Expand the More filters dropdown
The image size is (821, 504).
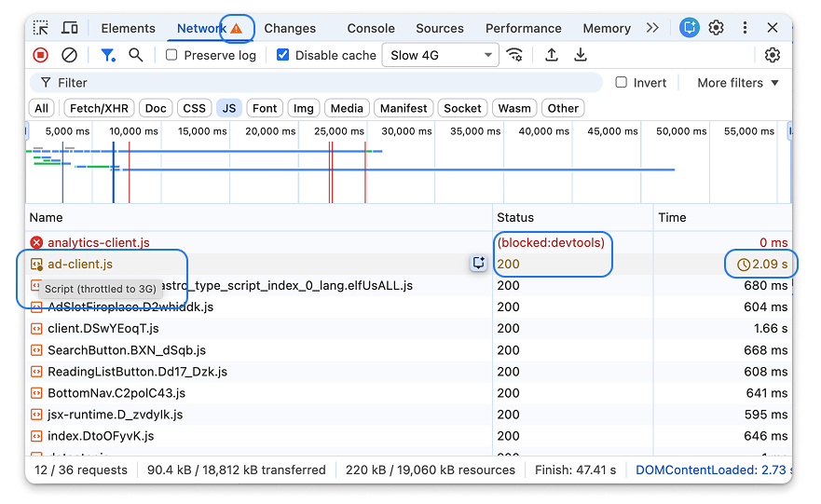(737, 83)
